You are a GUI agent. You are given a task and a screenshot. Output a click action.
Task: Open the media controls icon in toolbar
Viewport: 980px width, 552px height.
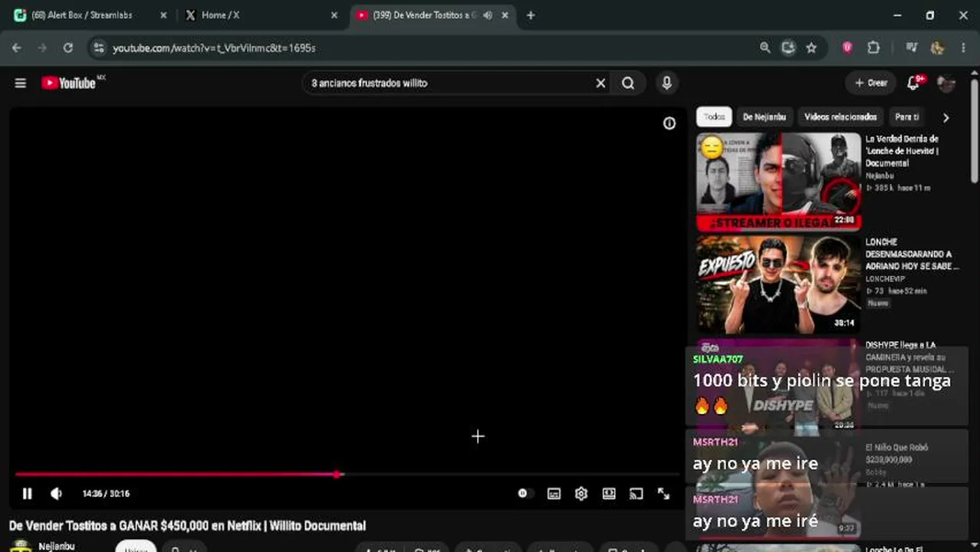coord(911,48)
